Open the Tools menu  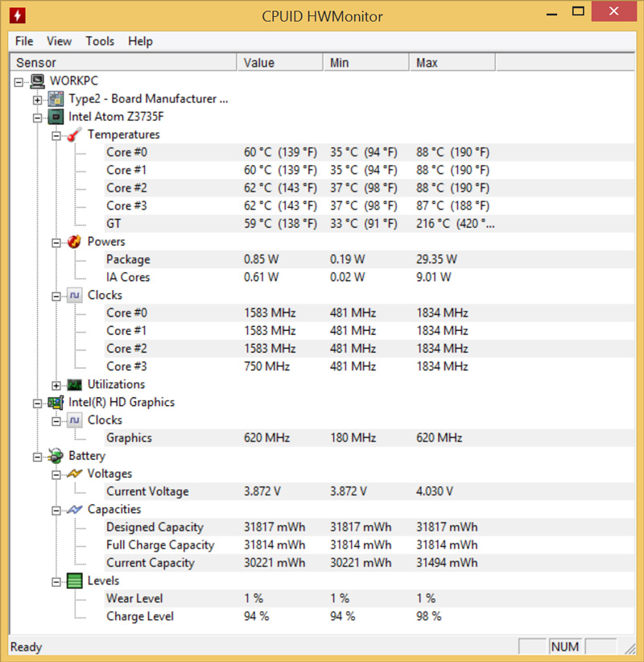point(100,41)
